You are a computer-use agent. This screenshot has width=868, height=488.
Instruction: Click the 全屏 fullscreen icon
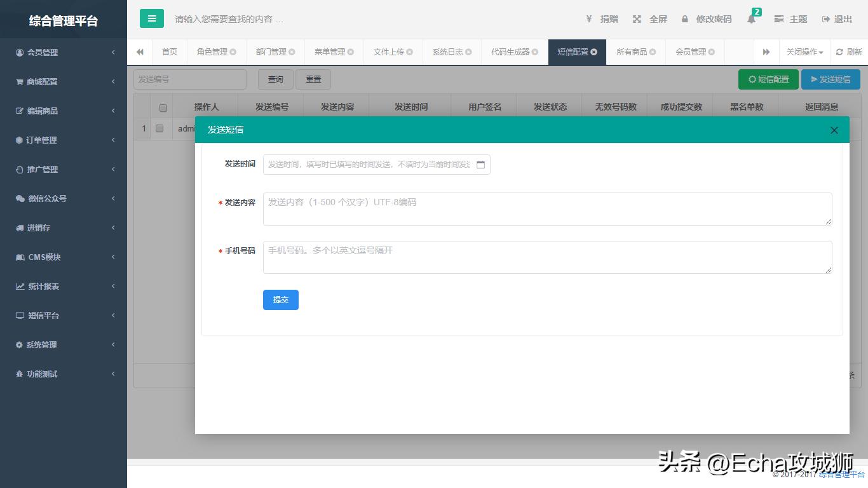[x=637, y=18]
